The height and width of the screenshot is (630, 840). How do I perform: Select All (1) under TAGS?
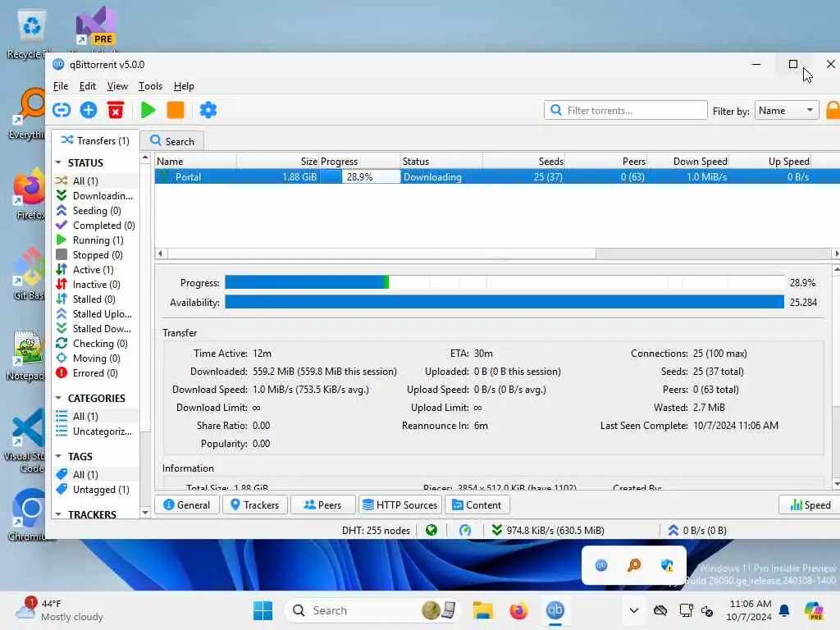95,475
